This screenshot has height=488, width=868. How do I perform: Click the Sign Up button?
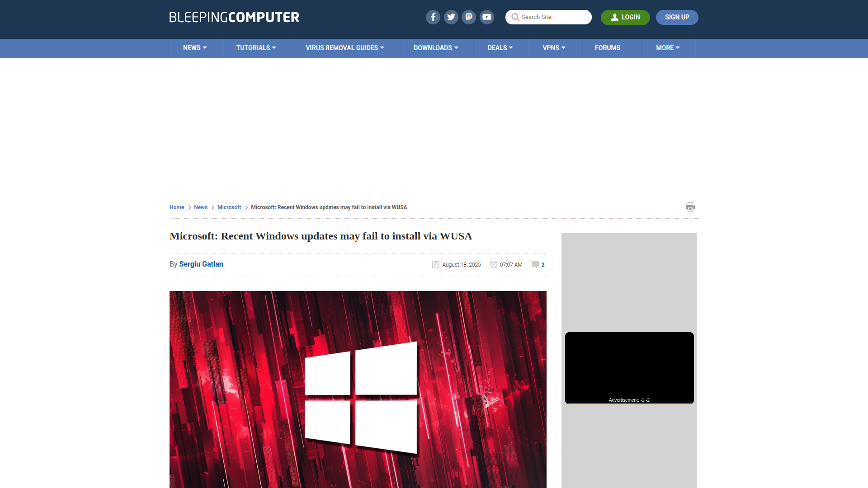677,17
